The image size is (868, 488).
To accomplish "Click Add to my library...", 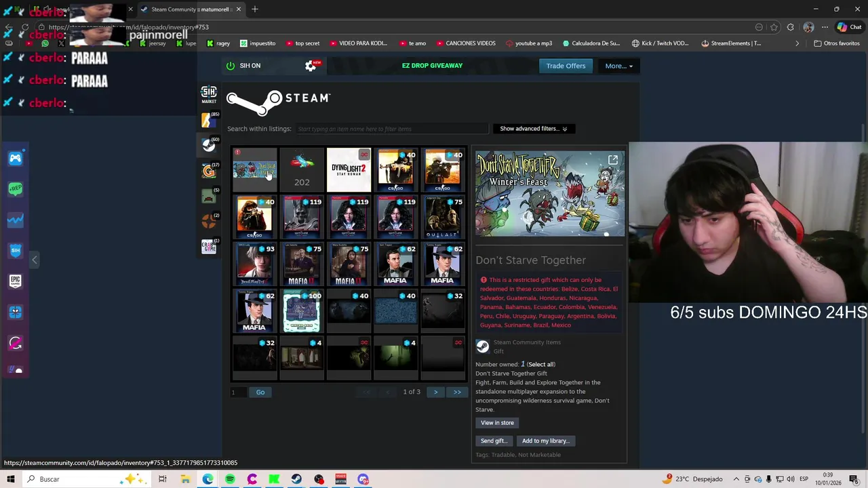I will (x=545, y=441).
